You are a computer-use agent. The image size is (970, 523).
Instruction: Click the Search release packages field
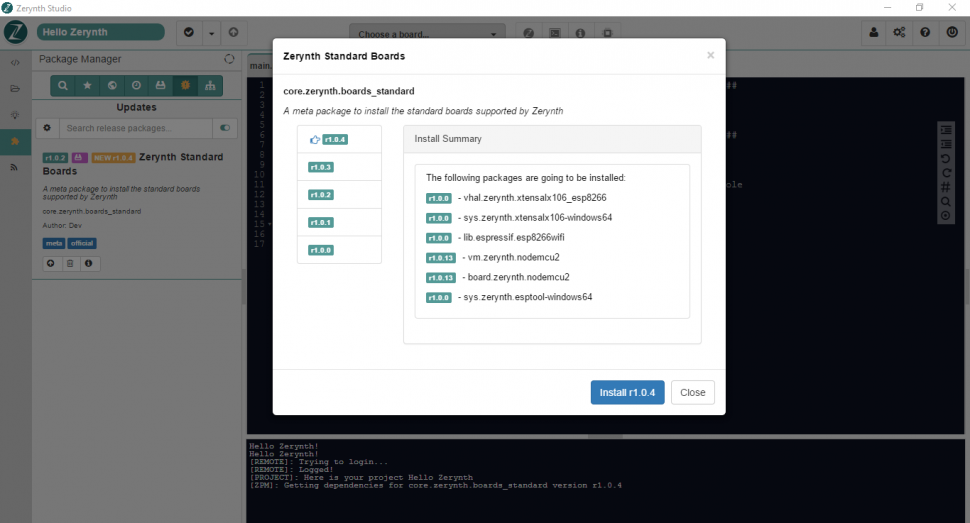tap(136, 128)
